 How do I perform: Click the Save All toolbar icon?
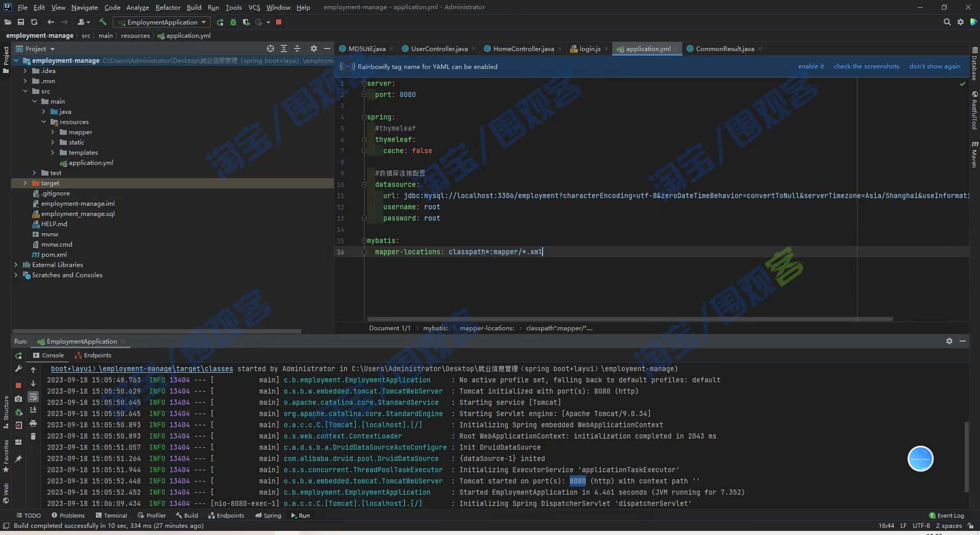pos(21,22)
